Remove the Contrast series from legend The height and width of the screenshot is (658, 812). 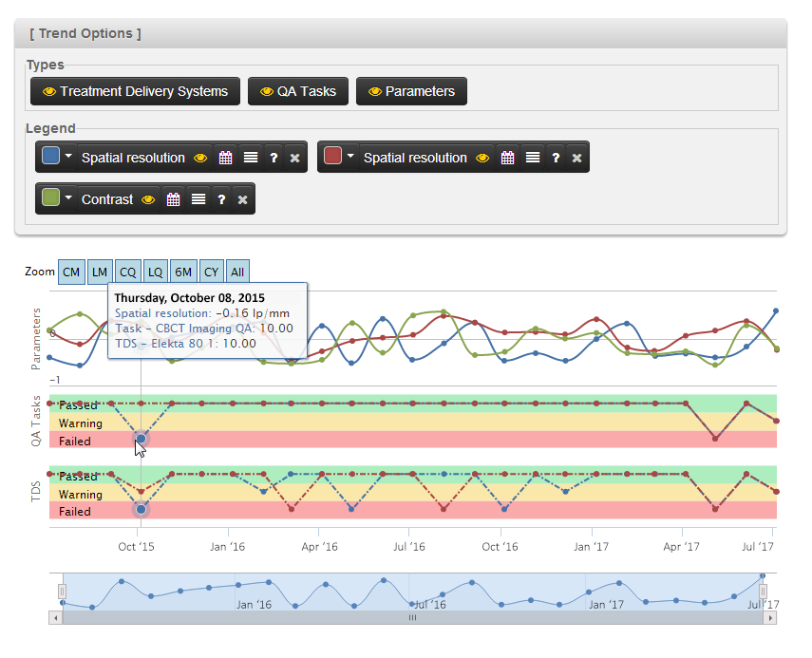pos(242,199)
